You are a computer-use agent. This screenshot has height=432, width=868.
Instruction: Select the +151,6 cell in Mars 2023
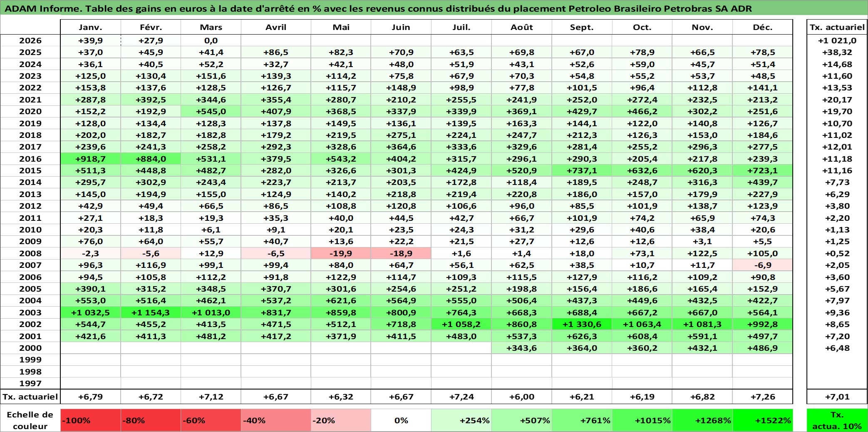pos(211,76)
